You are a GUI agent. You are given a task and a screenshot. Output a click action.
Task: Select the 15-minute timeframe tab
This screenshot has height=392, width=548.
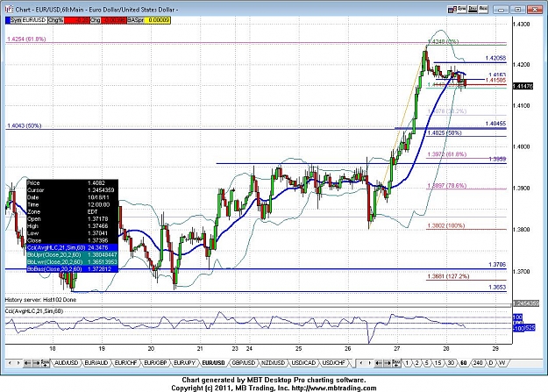pyautogui.click(x=438, y=363)
